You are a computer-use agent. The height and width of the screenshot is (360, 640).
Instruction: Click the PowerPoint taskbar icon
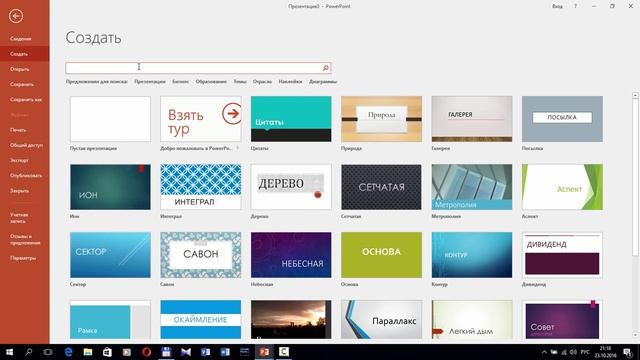(264, 352)
